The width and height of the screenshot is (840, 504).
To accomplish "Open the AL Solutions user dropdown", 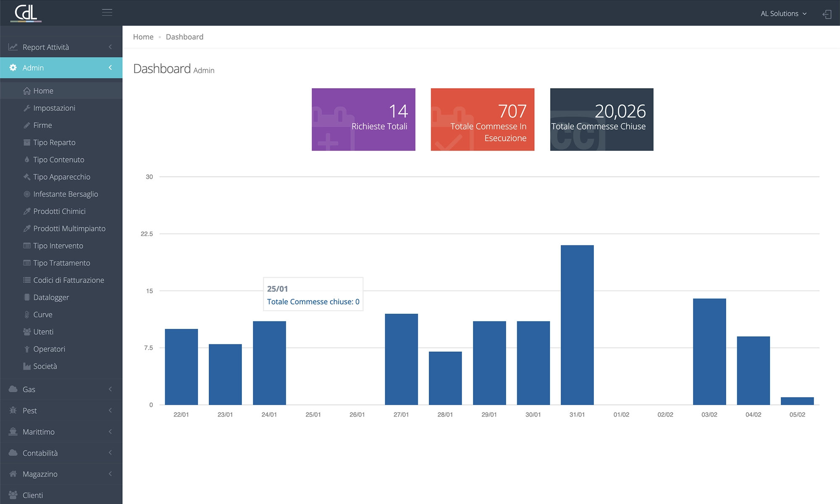I will click(x=783, y=13).
